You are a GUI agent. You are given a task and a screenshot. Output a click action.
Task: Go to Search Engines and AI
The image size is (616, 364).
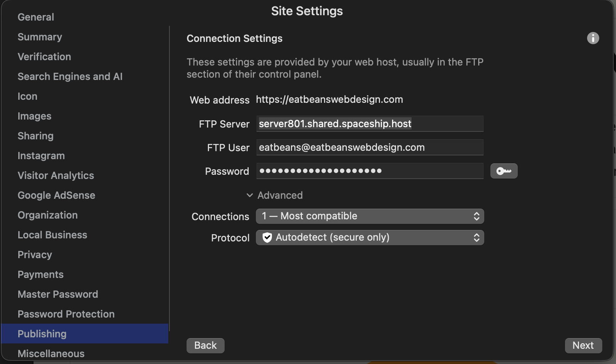coord(70,77)
